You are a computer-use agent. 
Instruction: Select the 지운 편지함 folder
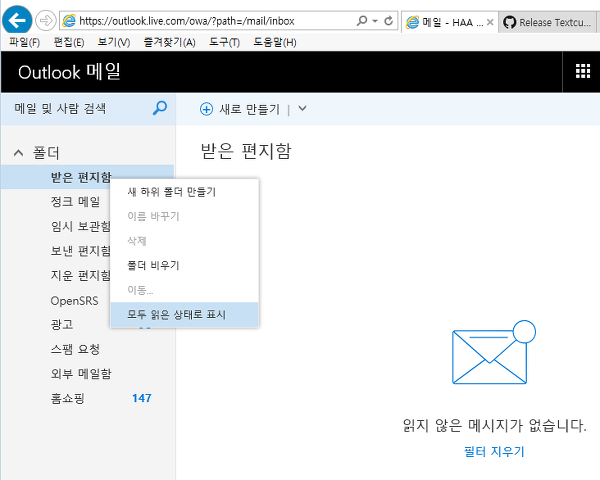click(x=81, y=275)
